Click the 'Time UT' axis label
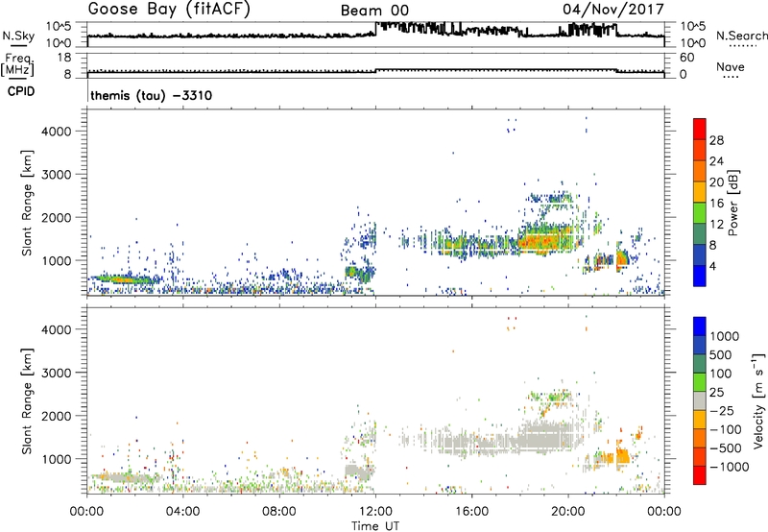The width and height of the screenshot is (768, 532). tap(375, 526)
